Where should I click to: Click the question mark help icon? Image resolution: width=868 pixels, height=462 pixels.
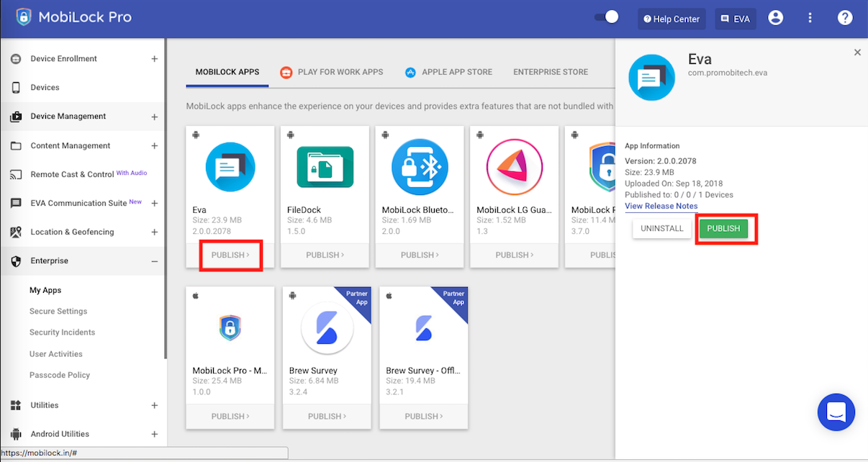pos(845,18)
